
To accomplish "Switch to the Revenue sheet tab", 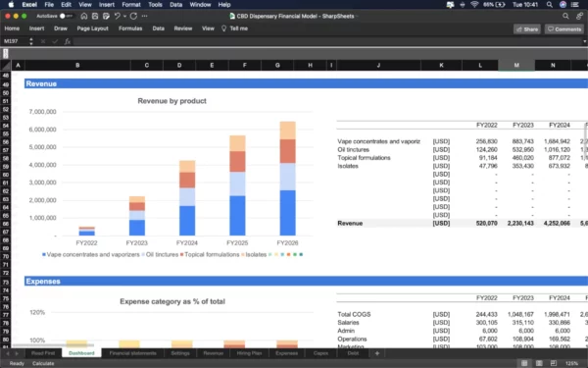I will [214, 353].
